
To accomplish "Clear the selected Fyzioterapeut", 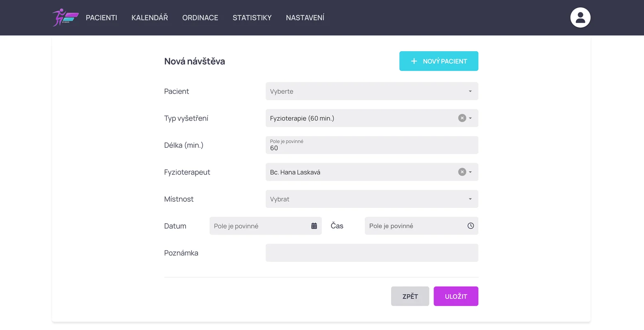I will pos(462,172).
